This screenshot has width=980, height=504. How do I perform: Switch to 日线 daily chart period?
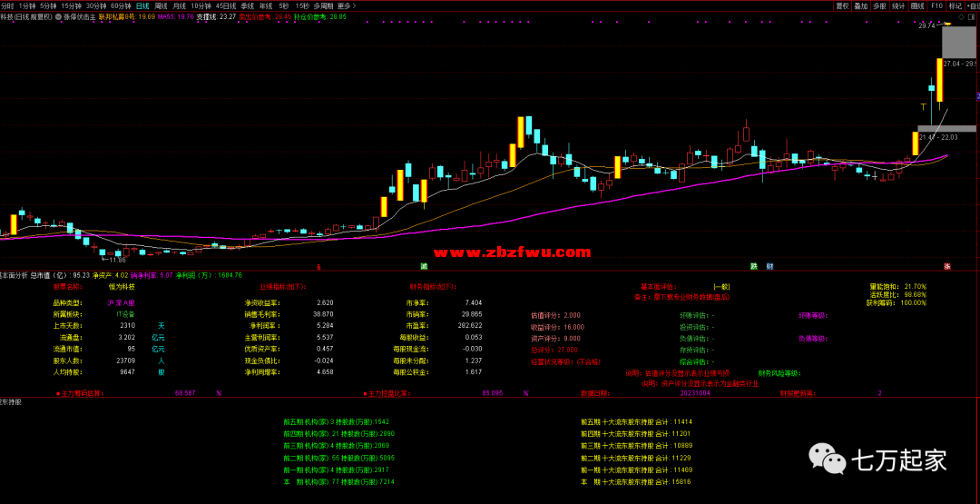pyautogui.click(x=142, y=5)
